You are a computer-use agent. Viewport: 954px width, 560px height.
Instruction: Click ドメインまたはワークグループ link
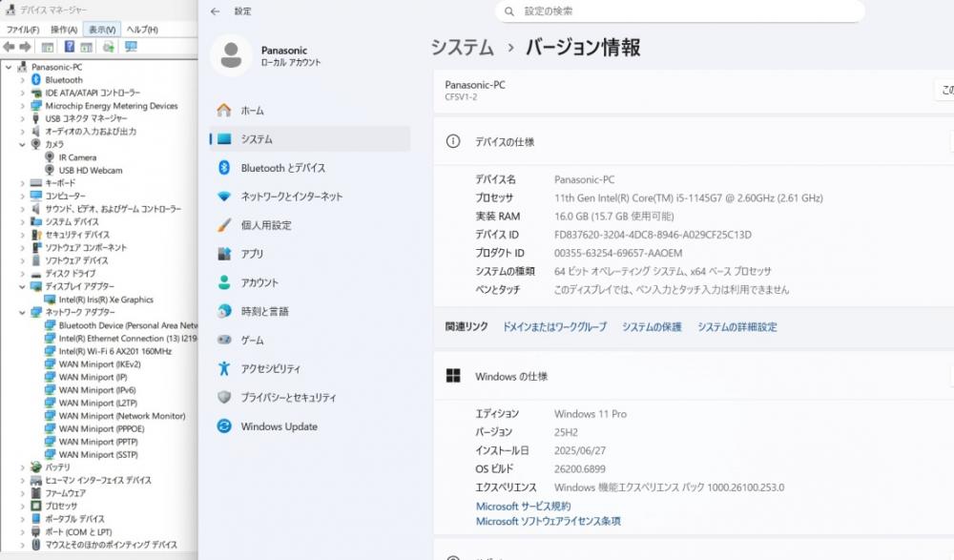554,327
